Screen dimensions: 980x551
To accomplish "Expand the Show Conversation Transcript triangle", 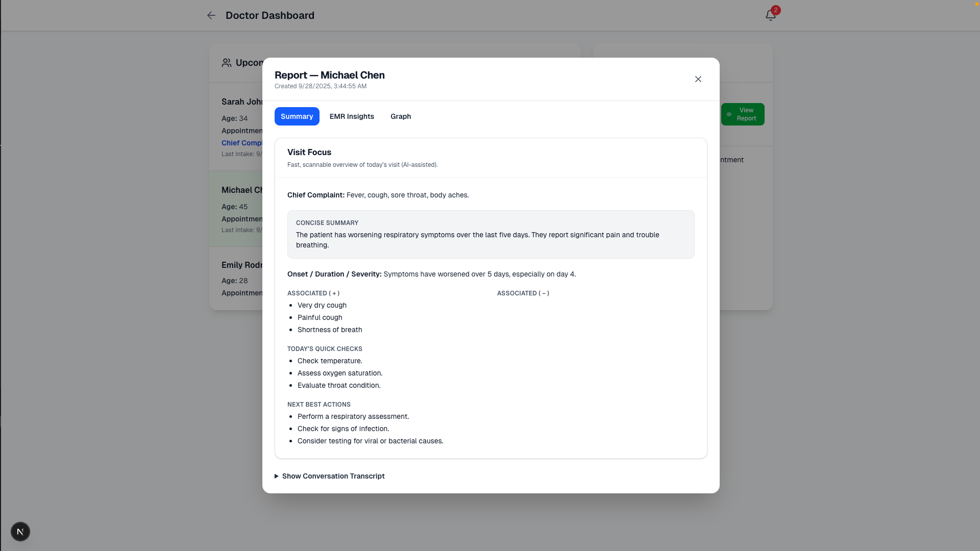I will [x=277, y=476].
